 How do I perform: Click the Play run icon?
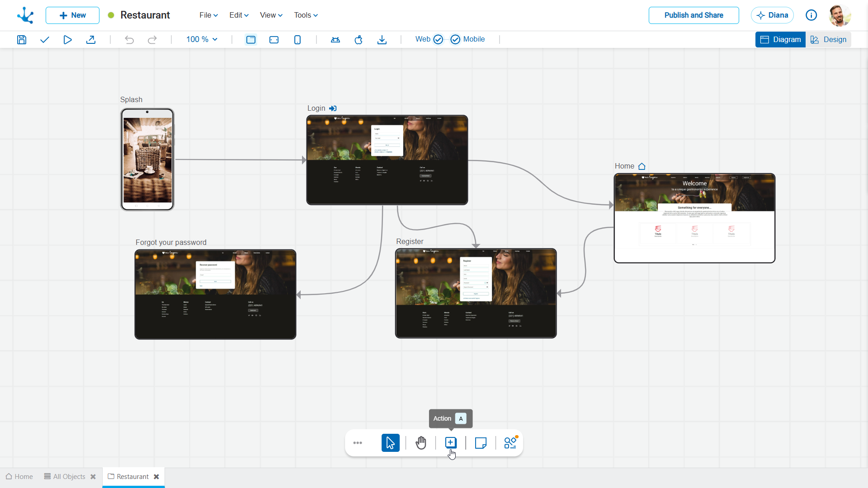click(67, 40)
